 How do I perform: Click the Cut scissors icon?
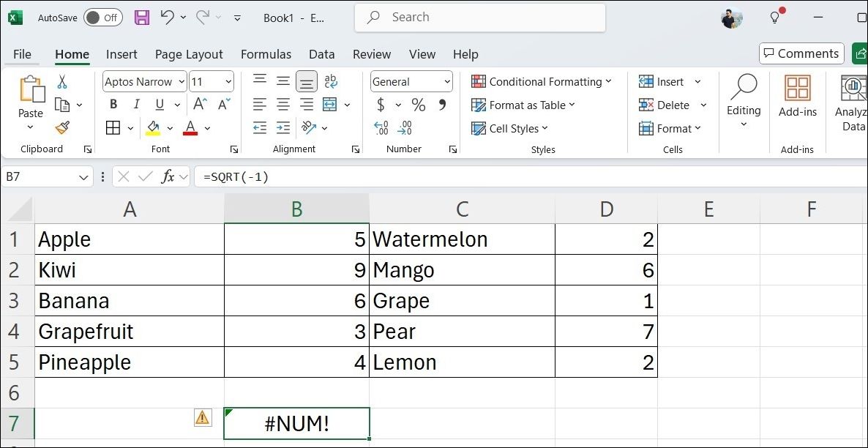(x=62, y=82)
